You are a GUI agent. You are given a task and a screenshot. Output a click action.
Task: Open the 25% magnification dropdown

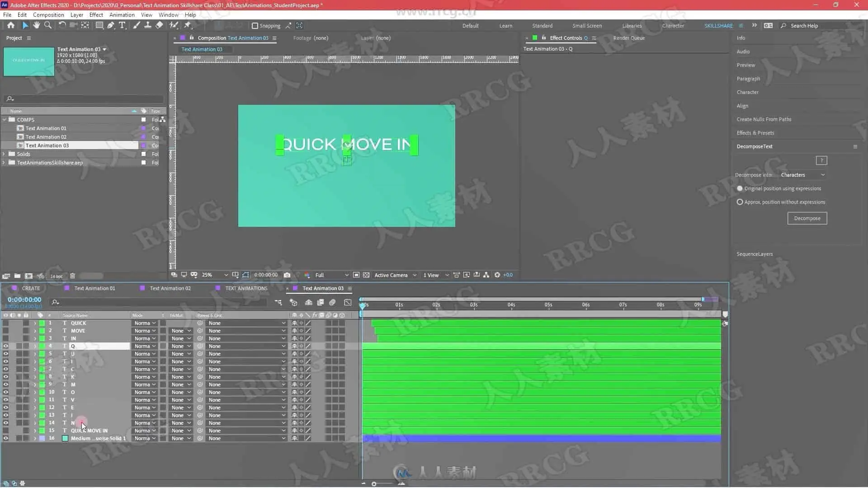(215, 275)
